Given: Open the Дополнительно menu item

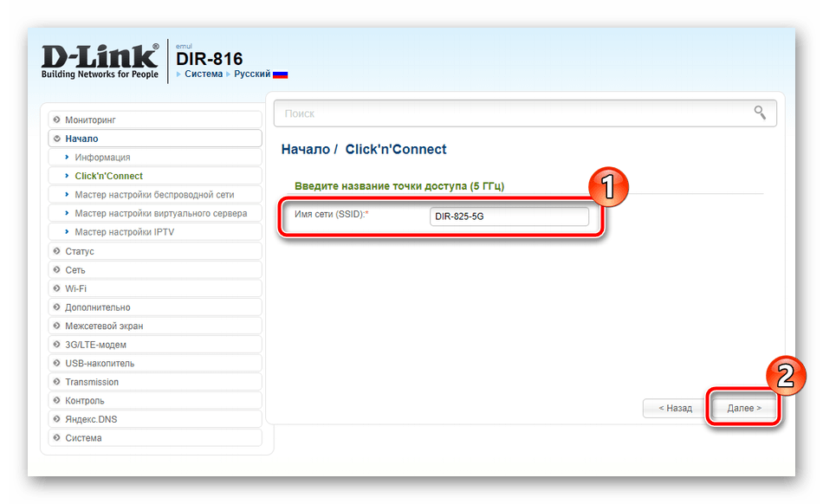Looking at the screenshot, I should click(155, 307).
